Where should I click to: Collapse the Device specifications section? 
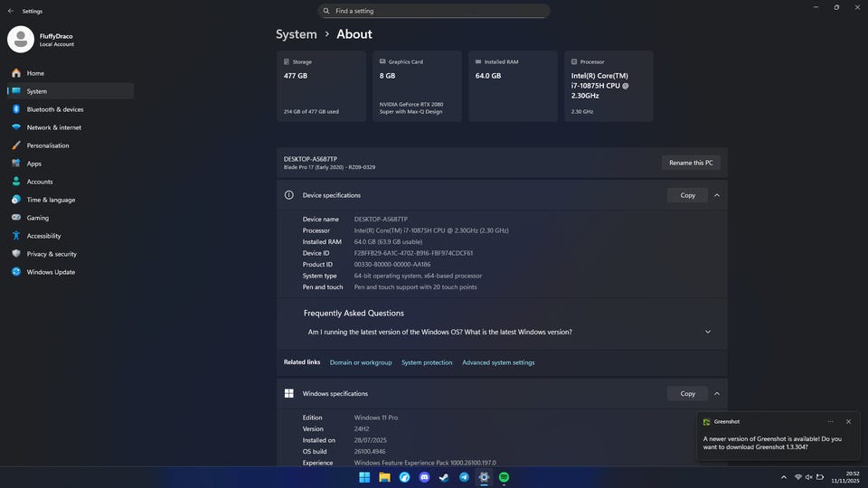coord(717,195)
